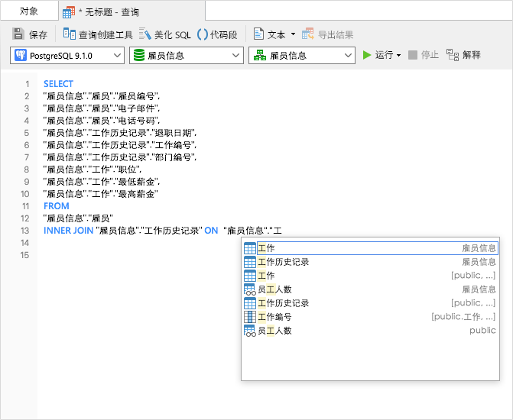Click line number 15 in the gutter
Viewport: 513px width, 420px height.
[x=25, y=255]
